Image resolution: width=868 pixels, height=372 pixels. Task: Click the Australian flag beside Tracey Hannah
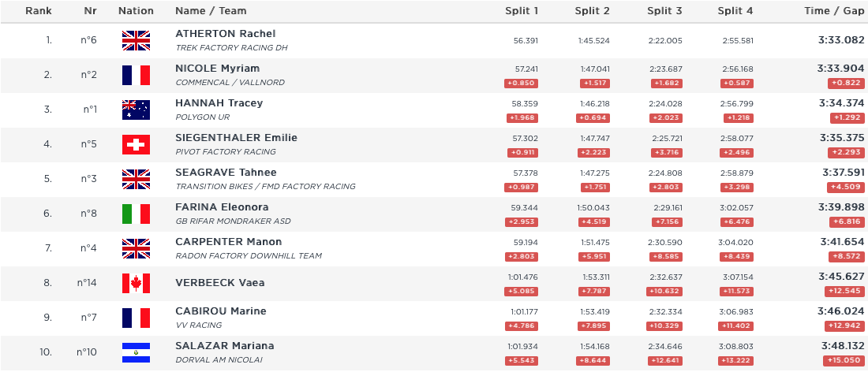point(136,110)
